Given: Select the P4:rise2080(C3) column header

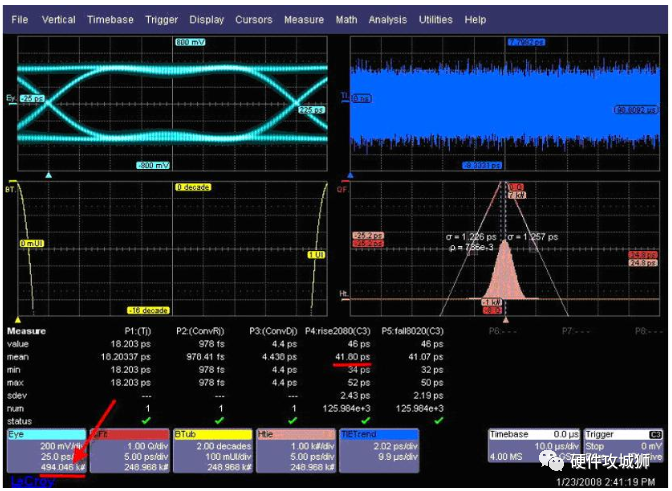Looking at the screenshot, I should point(338,331).
